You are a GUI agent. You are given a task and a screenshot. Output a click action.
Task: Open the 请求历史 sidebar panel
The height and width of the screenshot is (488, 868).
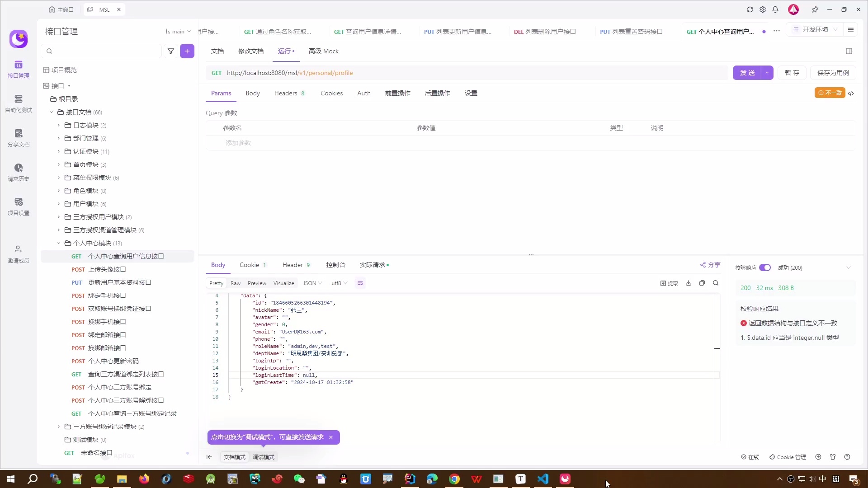pyautogui.click(x=18, y=171)
